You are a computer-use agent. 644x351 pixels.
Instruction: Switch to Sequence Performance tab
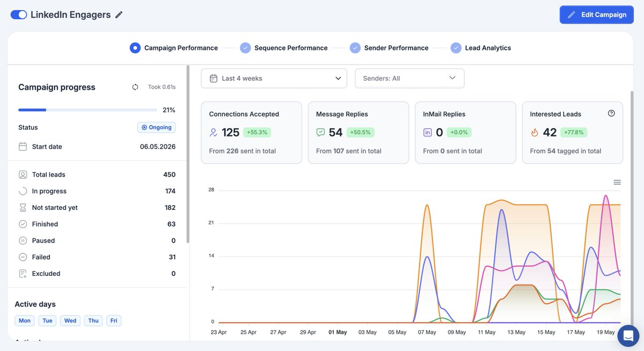[284, 48]
